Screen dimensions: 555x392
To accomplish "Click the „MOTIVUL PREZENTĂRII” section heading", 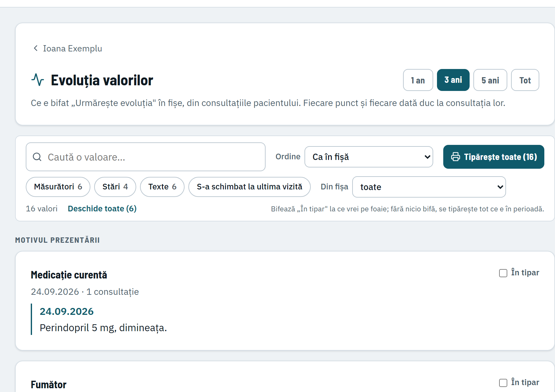I will point(57,240).
